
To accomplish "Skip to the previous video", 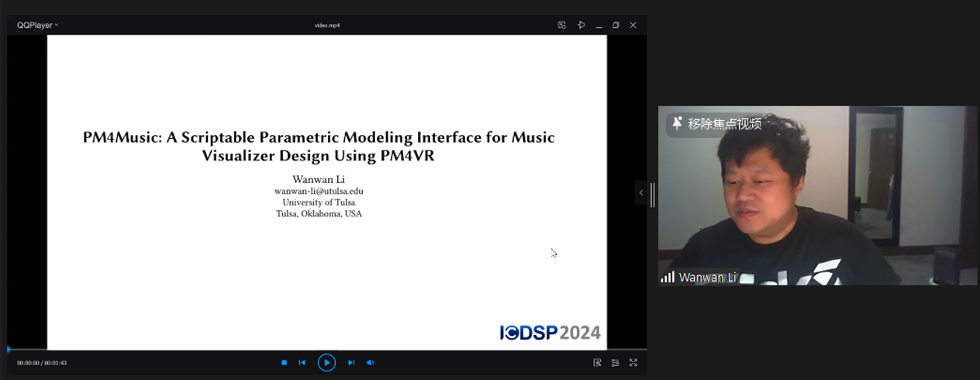I will (x=302, y=362).
